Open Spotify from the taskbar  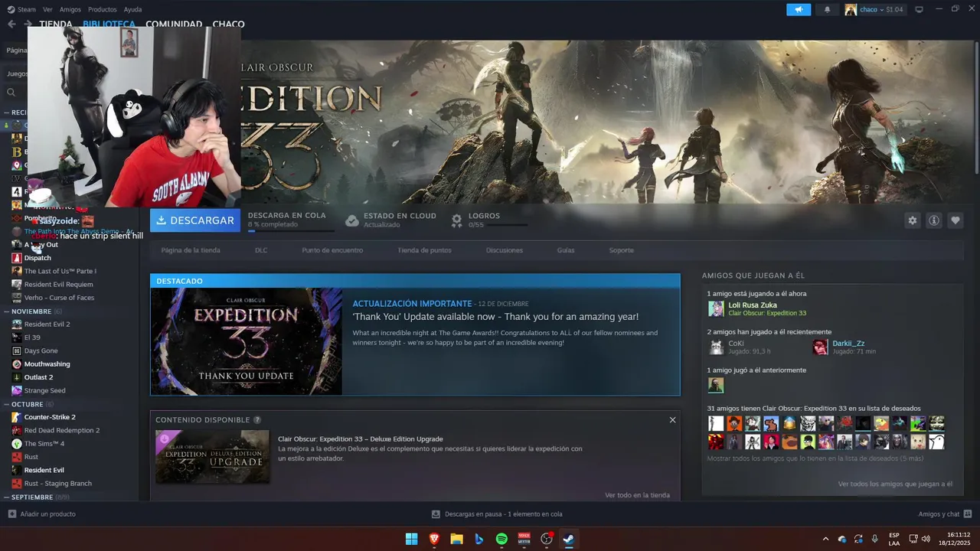pos(501,539)
